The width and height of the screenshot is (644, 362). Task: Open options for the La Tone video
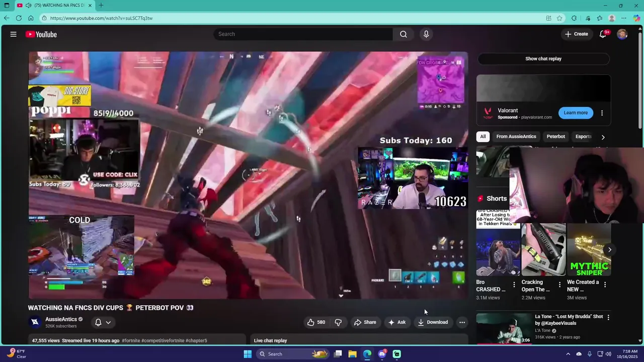pos(608,317)
